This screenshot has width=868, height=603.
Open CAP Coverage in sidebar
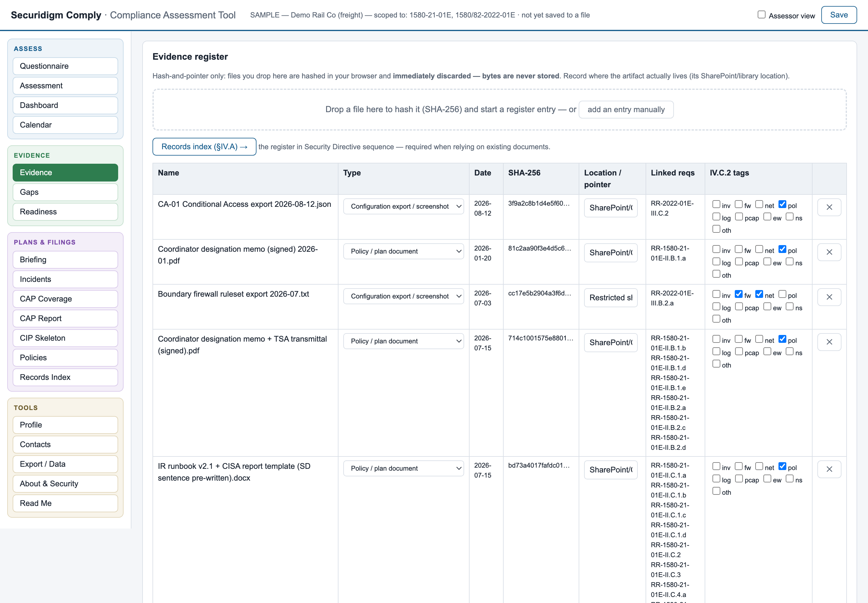click(x=65, y=299)
